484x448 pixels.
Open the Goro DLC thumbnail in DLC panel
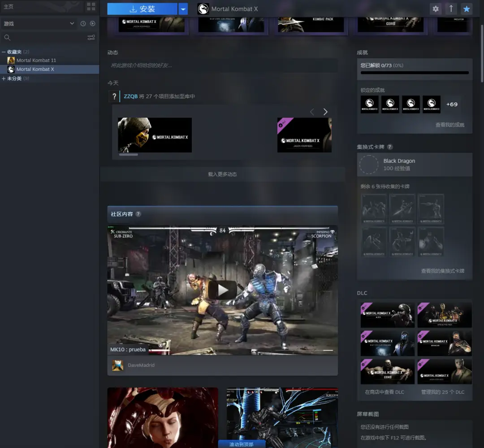[x=387, y=372]
